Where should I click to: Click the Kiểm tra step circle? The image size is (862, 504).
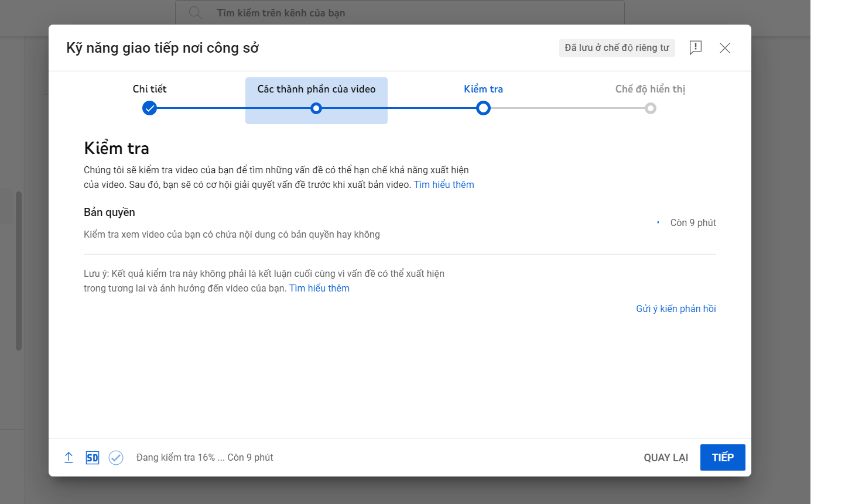(x=483, y=108)
